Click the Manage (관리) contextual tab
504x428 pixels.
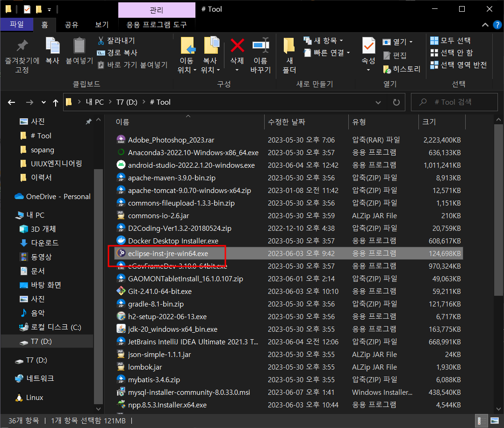coord(157,10)
